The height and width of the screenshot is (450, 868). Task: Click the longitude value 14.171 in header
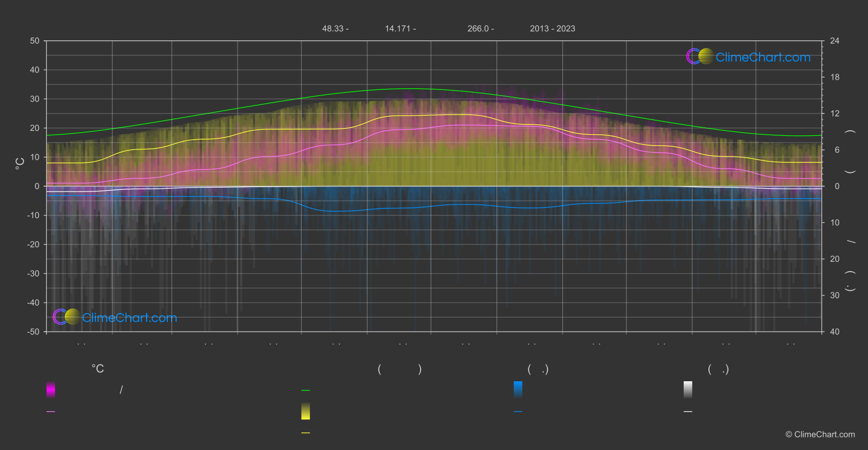[397, 28]
